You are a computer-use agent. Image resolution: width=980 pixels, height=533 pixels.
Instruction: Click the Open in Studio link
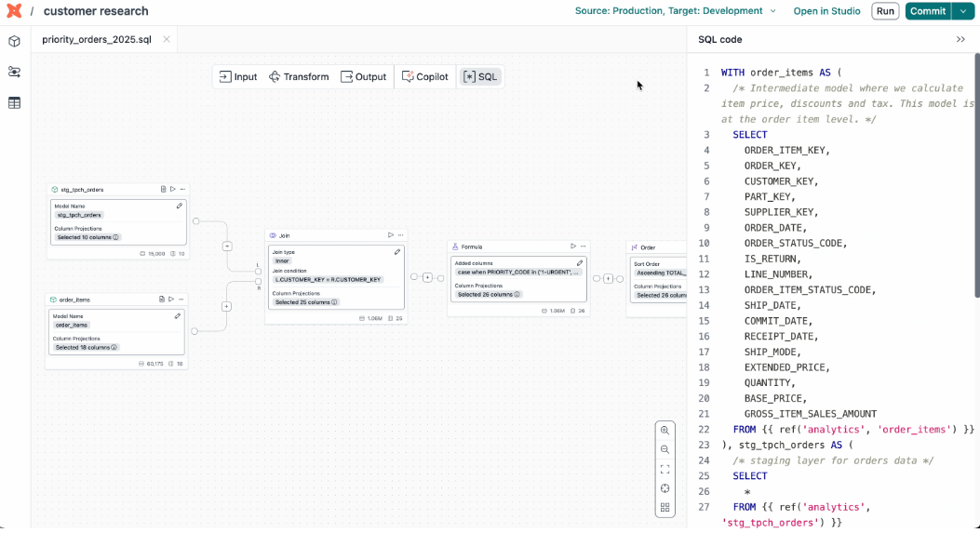click(826, 11)
